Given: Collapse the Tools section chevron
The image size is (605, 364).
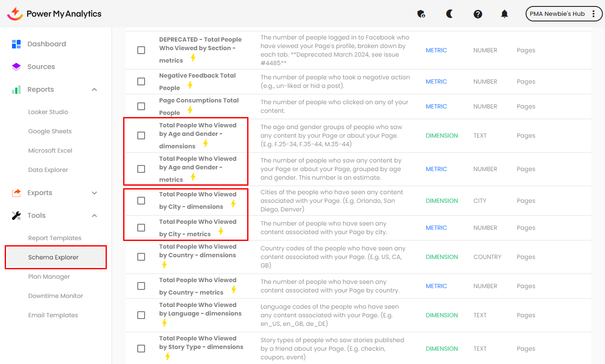Looking at the screenshot, I should click(x=94, y=216).
